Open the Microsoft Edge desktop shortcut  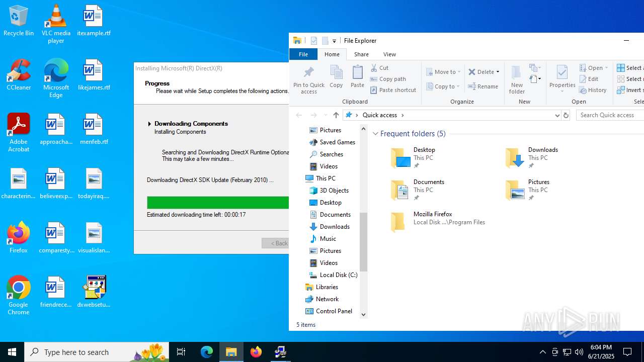click(56, 78)
